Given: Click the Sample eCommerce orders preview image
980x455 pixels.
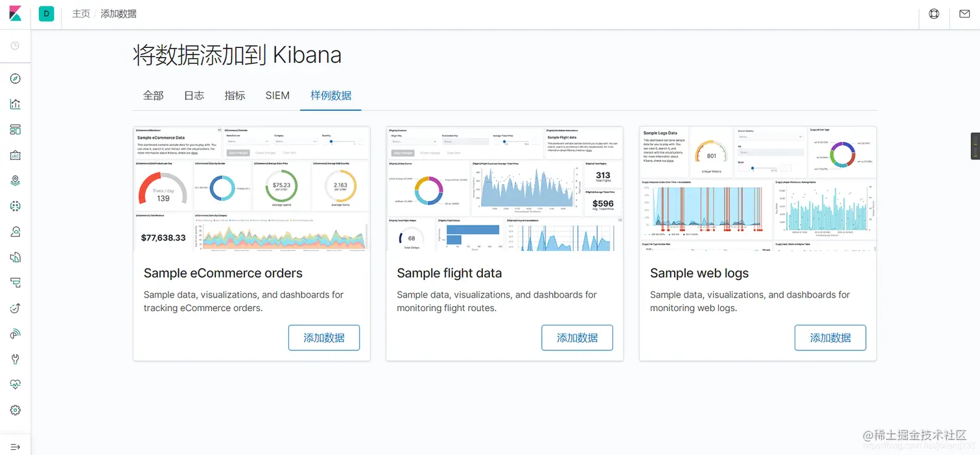Looking at the screenshot, I should (x=251, y=189).
